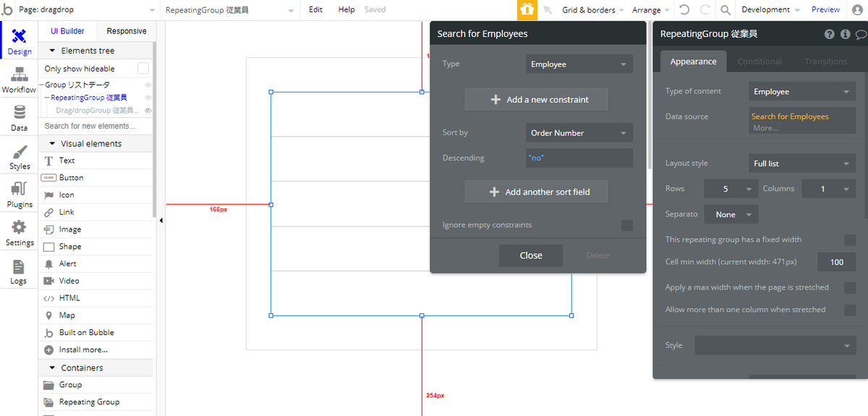Select the Video visual element

point(97,281)
